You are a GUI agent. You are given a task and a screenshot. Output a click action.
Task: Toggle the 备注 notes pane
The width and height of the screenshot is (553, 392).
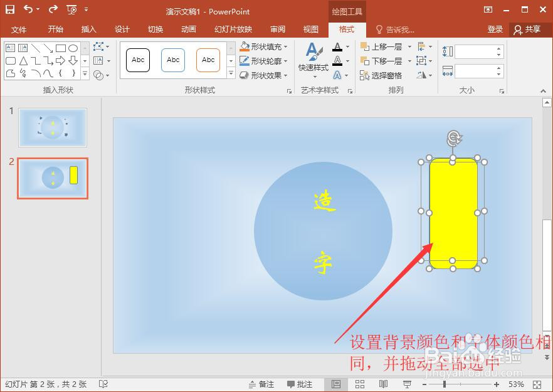(x=261, y=384)
